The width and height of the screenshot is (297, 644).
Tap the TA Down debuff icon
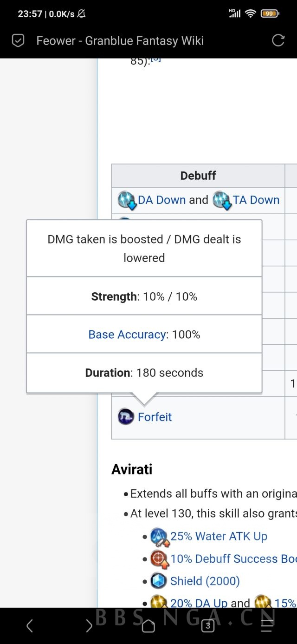pos(222,200)
